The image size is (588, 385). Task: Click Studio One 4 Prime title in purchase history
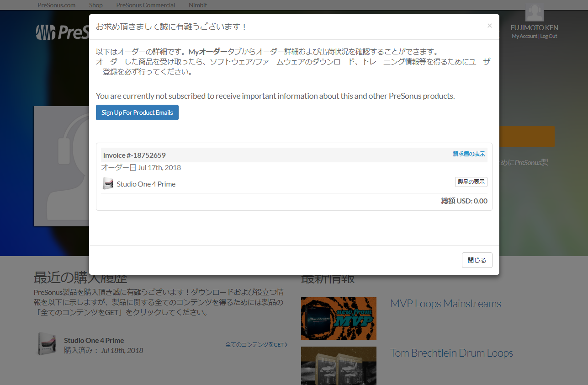(94, 340)
